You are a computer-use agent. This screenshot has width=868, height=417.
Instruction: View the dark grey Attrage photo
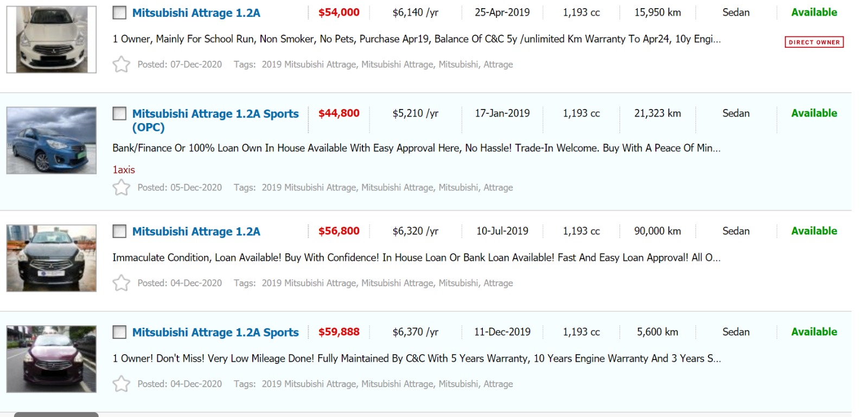point(52,258)
